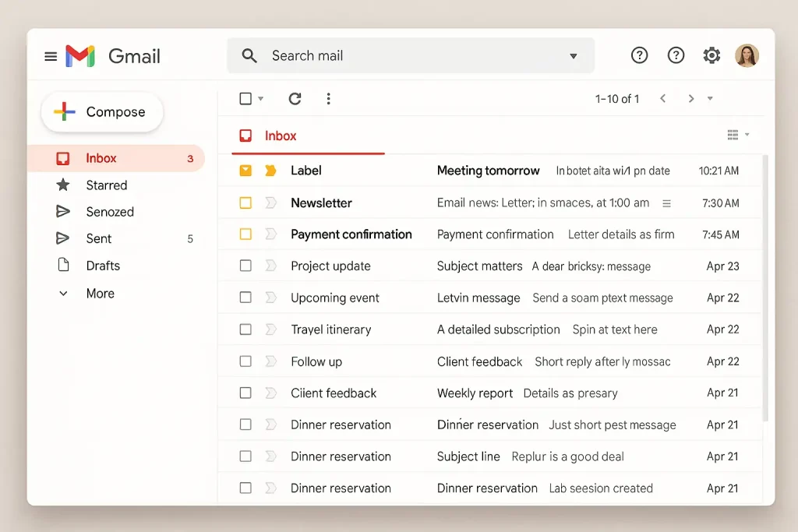Click the Compose button
This screenshot has width=798, height=532.
(x=101, y=112)
